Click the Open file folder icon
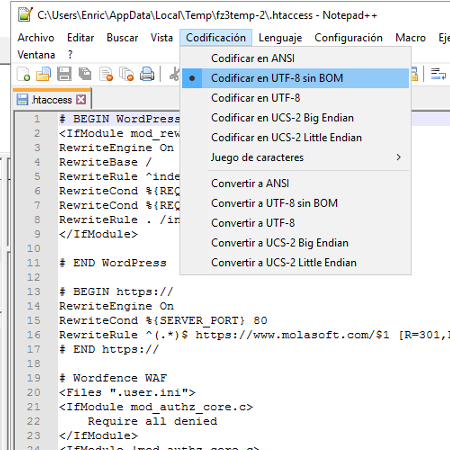The image size is (450, 450). point(44,74)
